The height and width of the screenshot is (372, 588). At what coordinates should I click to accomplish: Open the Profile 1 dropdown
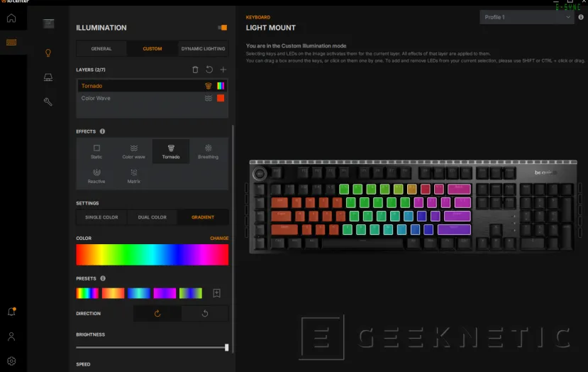[x=528, y=17]
